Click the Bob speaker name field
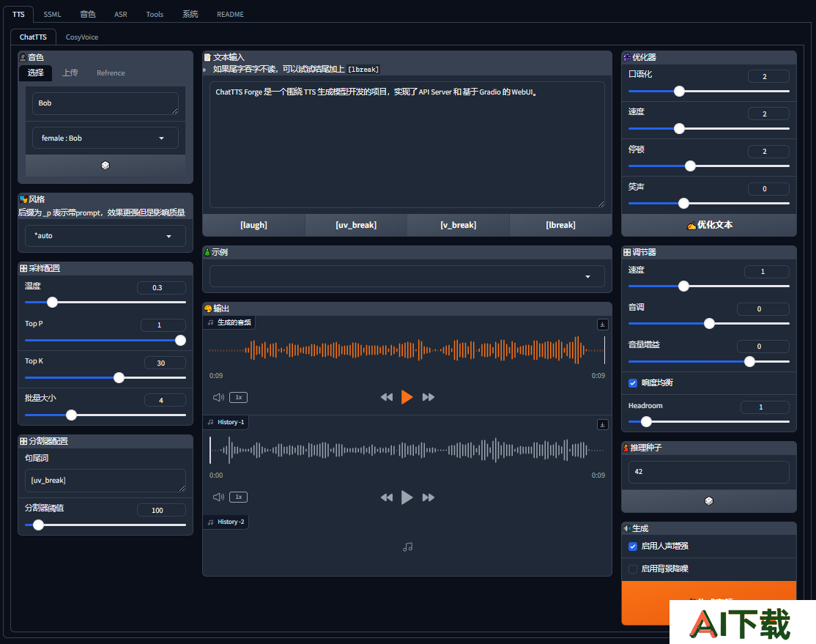Image resolution: width=816 pixels, height=644 pixels. (105, 103)
